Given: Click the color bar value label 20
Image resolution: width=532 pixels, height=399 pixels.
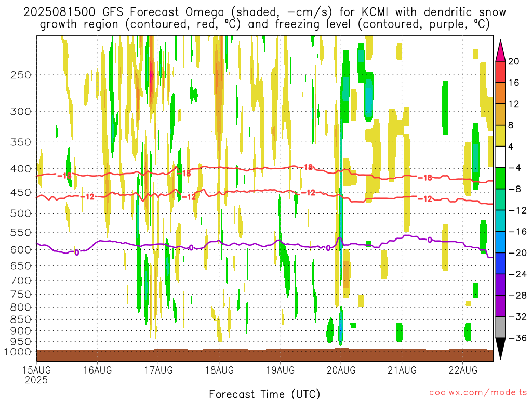Looking at the screenshot, I should point(514,61).
